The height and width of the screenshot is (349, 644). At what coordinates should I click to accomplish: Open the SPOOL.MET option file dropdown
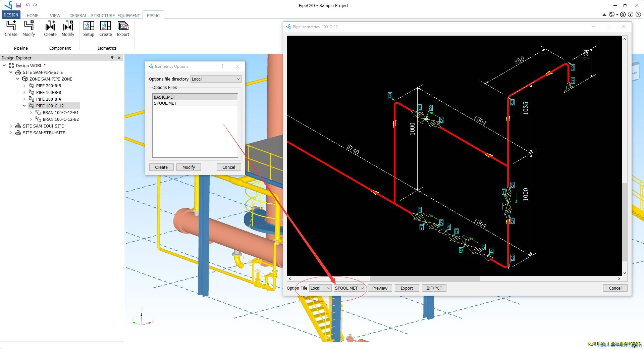coord(349,288)
